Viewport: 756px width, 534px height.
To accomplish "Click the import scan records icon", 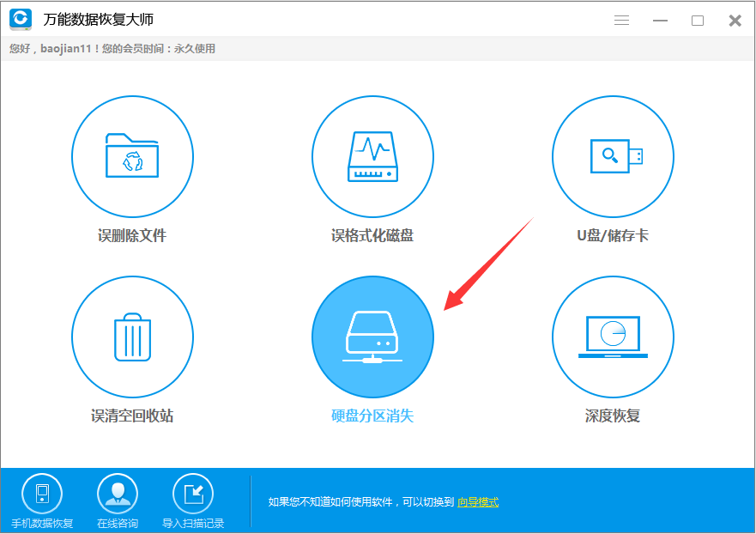I will pyautogui.click(x=193, y=494).
